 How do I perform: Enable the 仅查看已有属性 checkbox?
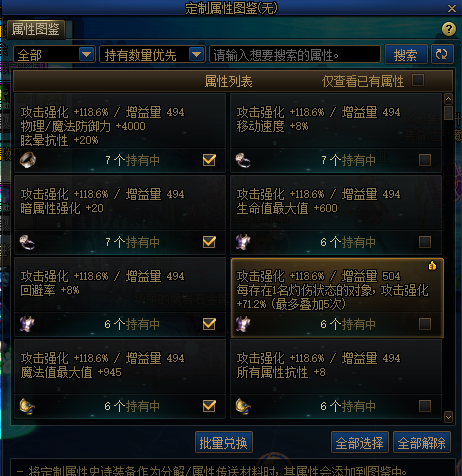pos(418,80)
